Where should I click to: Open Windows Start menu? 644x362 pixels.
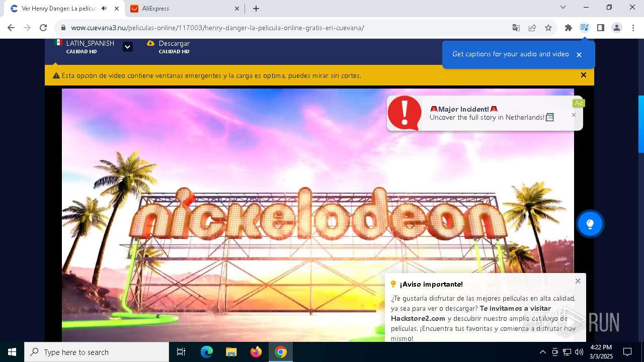point(12,352)
